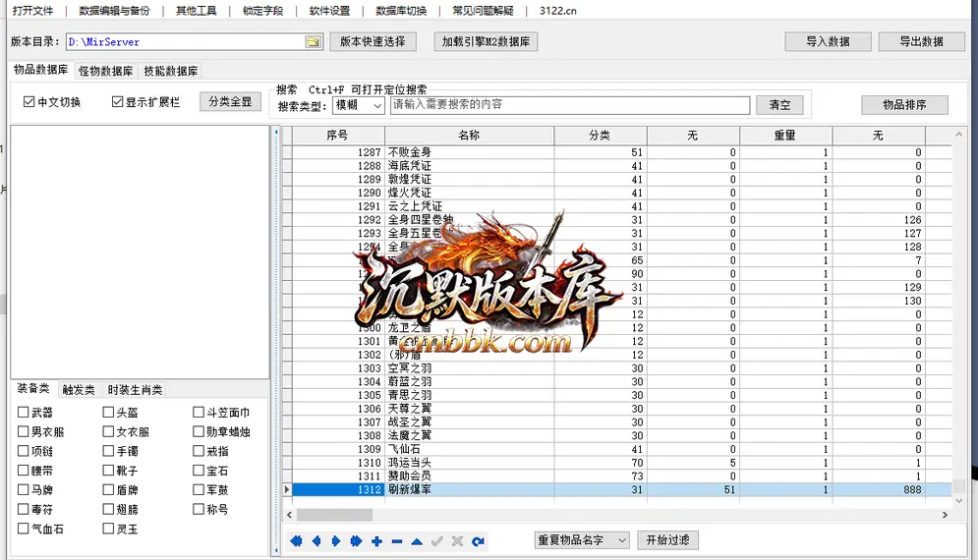The width and height of the screenshot is (978, 560).
Task: Click the 版本目录 path field
Action: point(186,42)
